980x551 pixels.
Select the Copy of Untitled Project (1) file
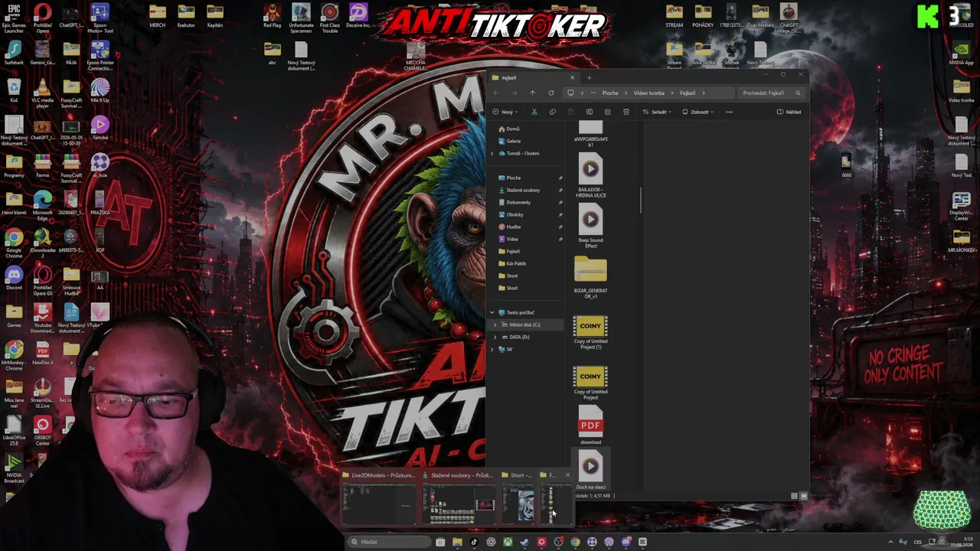coord(590,332)
